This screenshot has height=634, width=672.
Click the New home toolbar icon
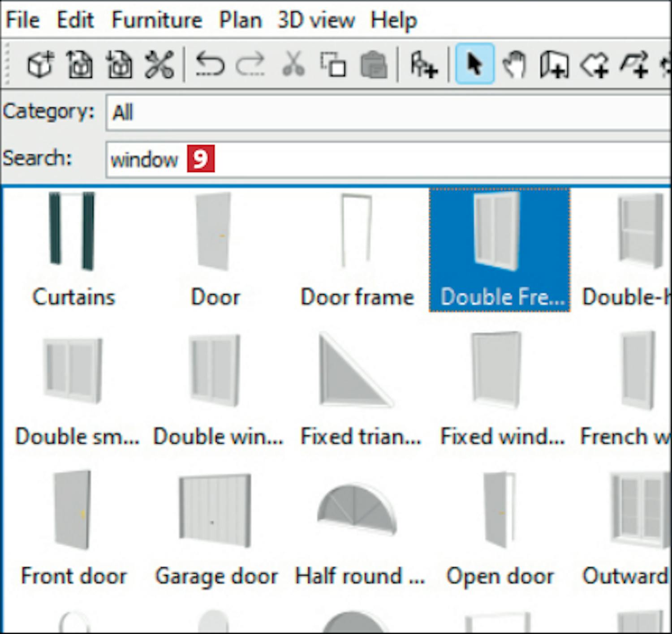coord(40,65)
